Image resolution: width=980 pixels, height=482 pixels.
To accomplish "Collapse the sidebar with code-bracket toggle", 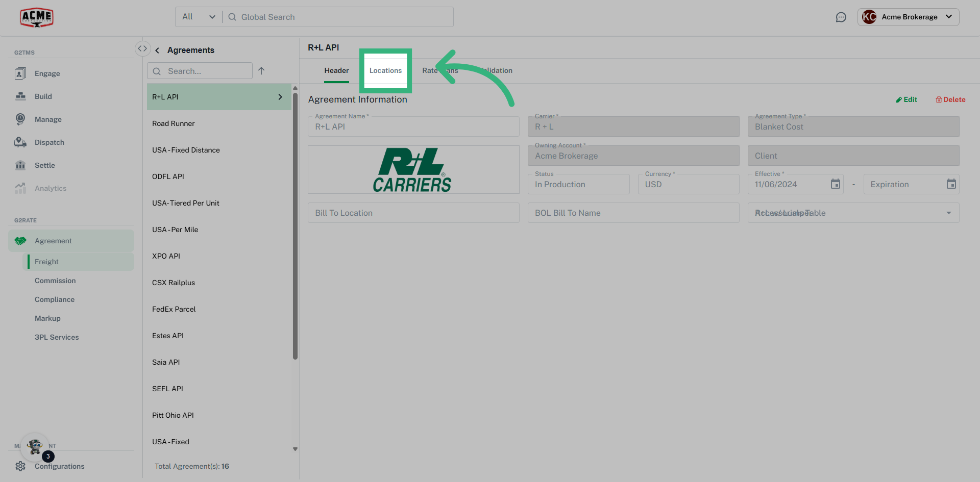I will click(x=142, y=48).
